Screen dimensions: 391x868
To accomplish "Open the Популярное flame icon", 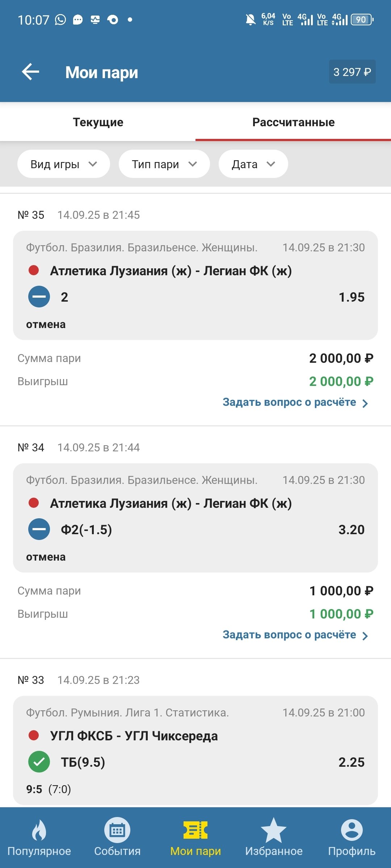I will click(x=39, y=830).
